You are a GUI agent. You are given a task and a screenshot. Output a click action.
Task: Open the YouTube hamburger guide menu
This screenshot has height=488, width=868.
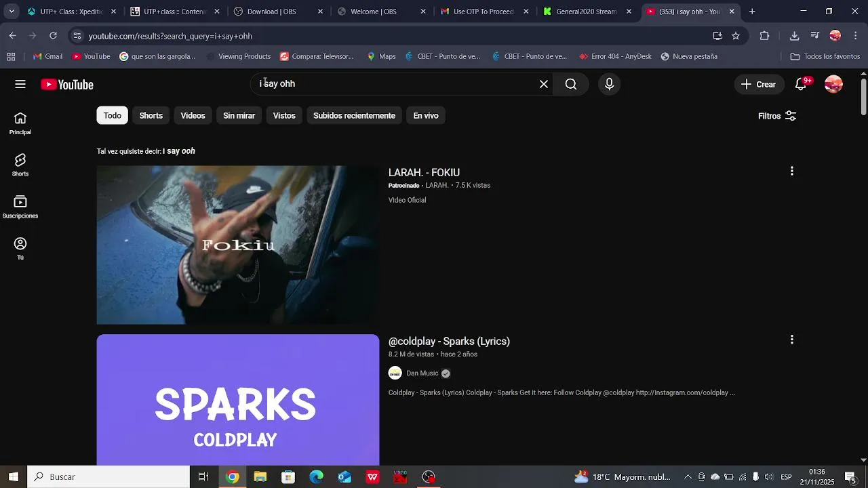pyautogui.click(x=20, y=84)
